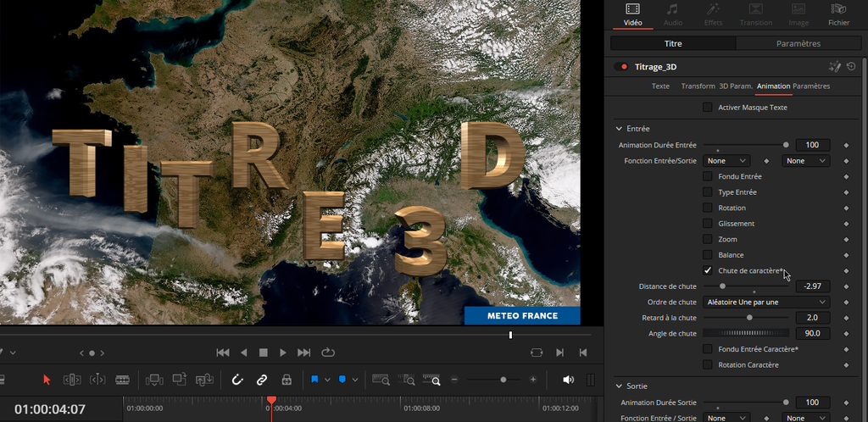Click the blue flag icon
Viewport: 868px width, 422px height.
314,380
